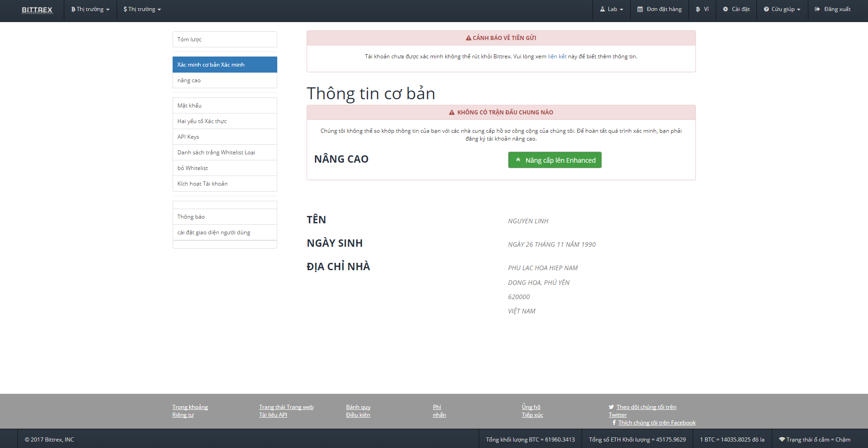Click the Nâng cấp lên Enhanced button

[554, 160]
